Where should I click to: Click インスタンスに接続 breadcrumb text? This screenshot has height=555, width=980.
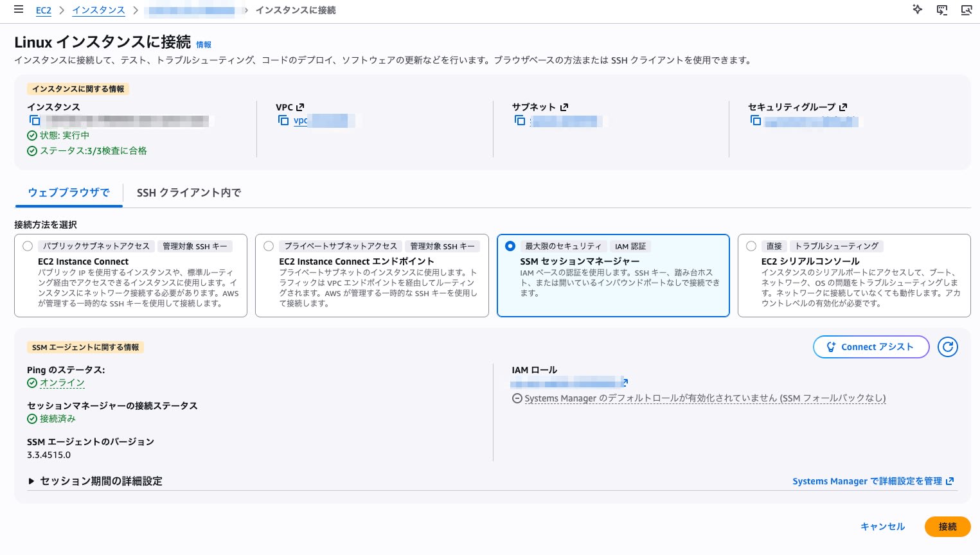pyautogui.click(x=296, y=10)
